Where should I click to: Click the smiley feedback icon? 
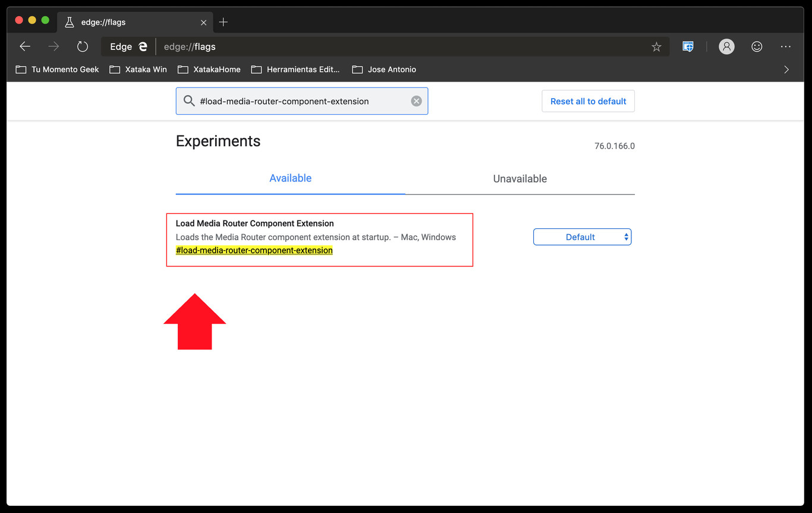click(x=757, y=46)
